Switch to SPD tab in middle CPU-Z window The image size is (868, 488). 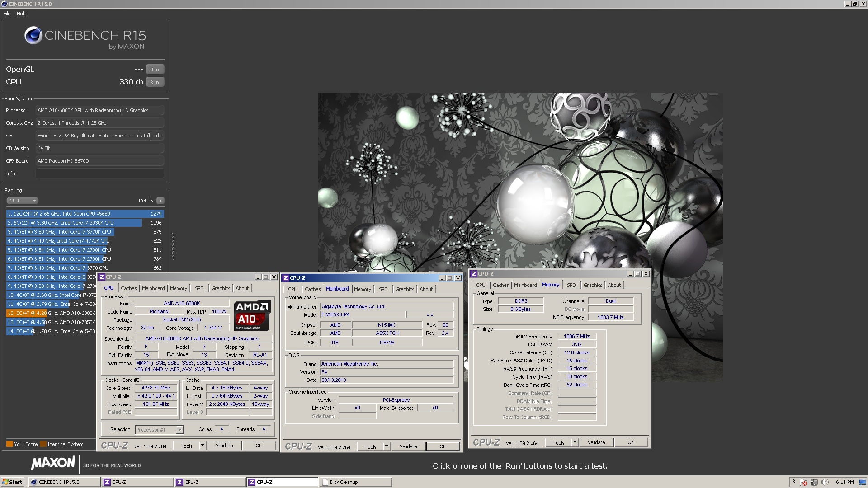(x=383, y=289)
